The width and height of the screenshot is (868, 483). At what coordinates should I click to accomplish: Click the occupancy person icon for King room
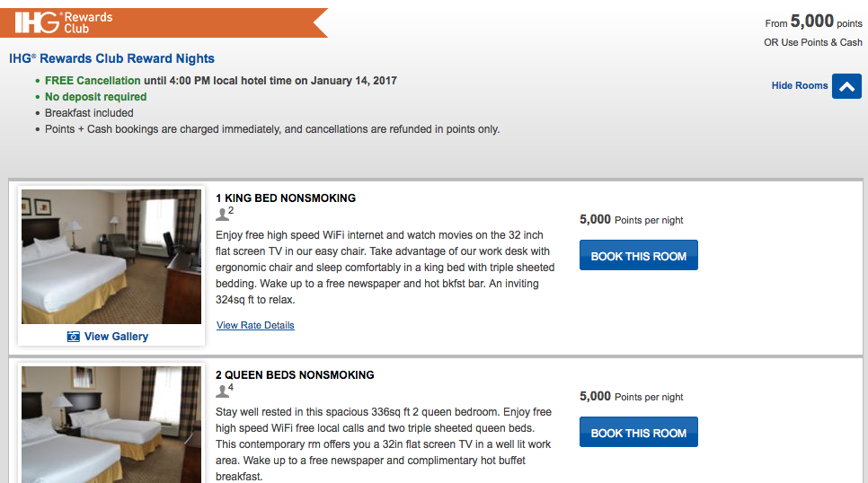click(222, 215)
